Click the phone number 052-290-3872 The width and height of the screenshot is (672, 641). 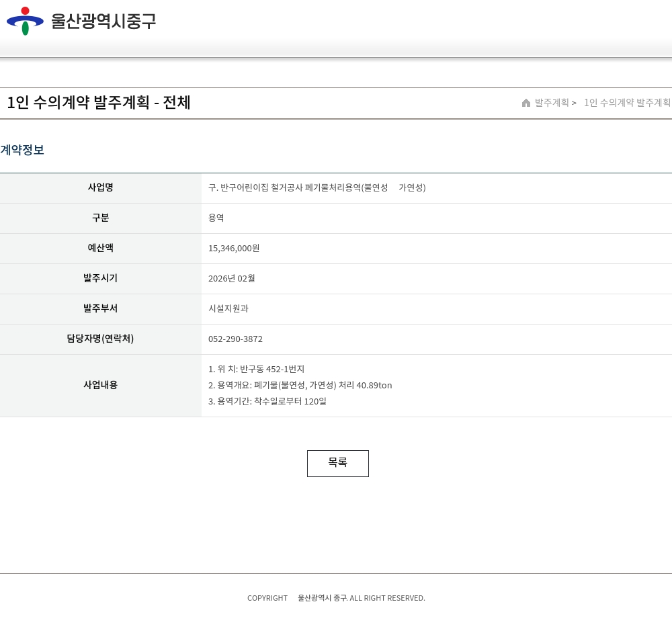(235, 339)
